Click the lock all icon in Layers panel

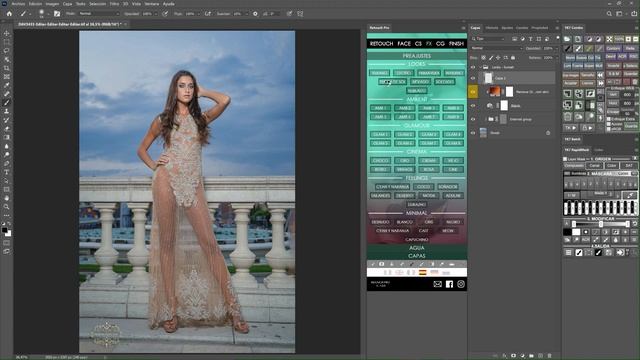513,58
